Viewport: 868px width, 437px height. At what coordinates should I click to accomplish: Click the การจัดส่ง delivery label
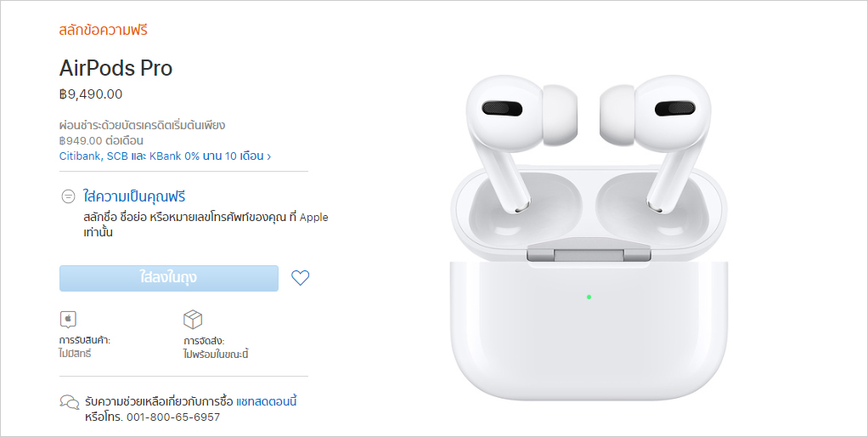point(204,341)
